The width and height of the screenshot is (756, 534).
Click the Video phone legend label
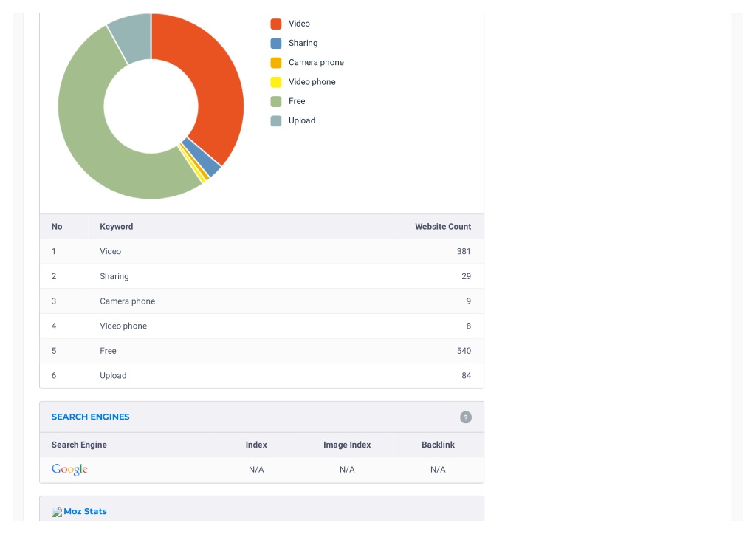pos(312,82)
